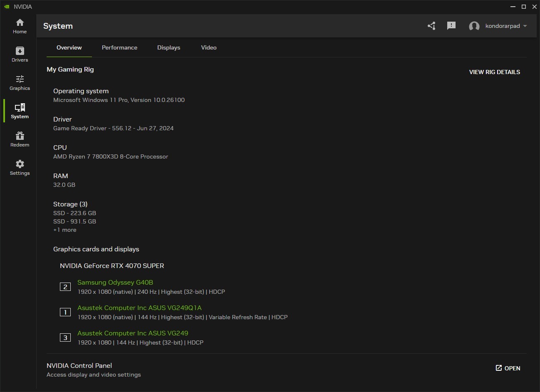Image resolution: width=540 pixels, height=392 pixels.
Task: Click 240 Hz display specification line
Action: 151,292
